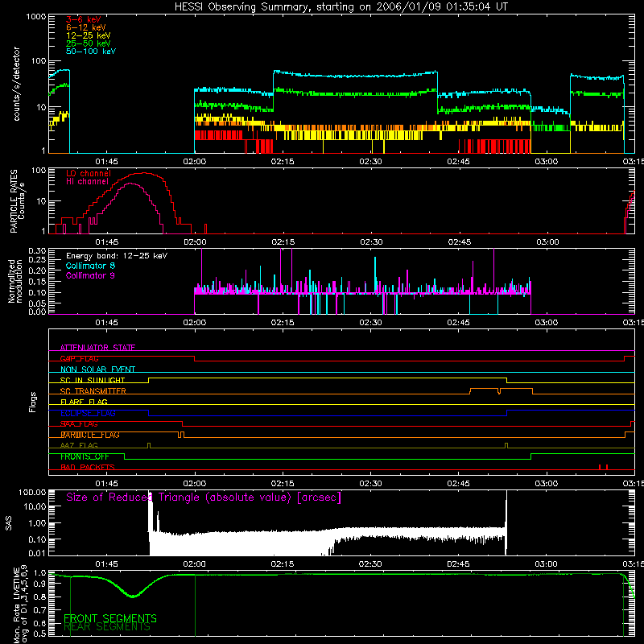644x644 pixels.
Task: Click the '1000' tick value on count-rate axis
Action: tap(35, 17)
